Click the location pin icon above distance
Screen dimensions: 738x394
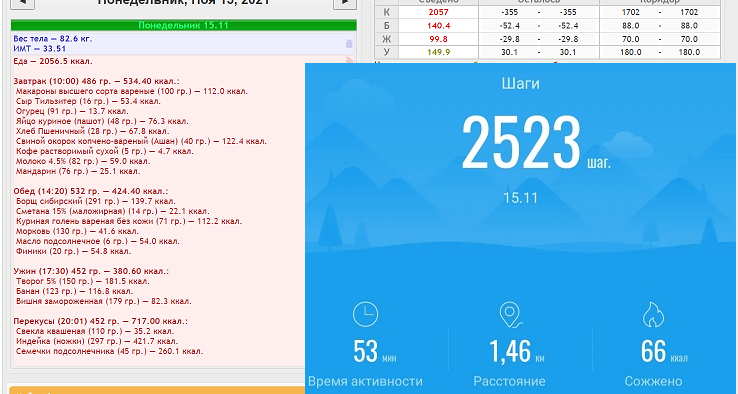[510, 315]
